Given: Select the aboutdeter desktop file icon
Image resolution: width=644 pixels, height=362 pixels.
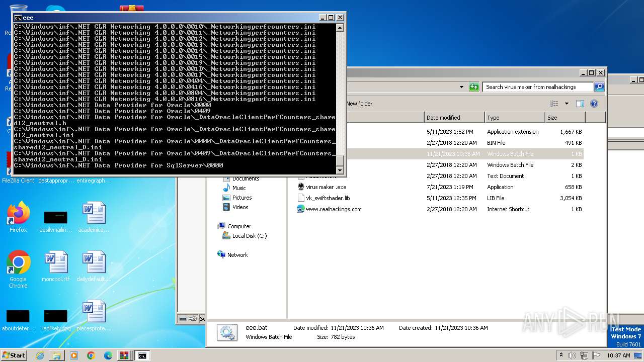Looking at the screenshot, I should 18,320.
